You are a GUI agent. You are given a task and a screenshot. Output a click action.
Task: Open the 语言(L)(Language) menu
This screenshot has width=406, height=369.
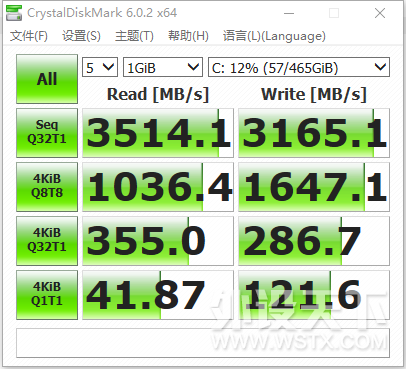[x=274, y=36]
